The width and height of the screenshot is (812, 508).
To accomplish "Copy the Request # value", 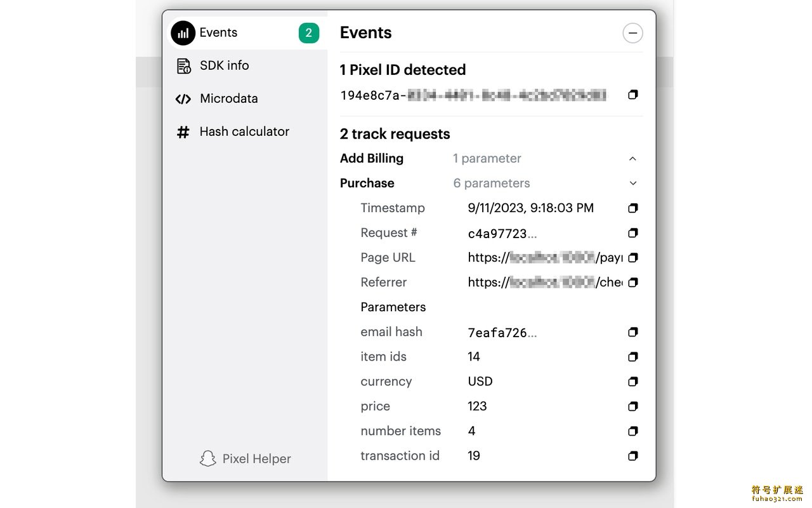I will click(x=632, y=233).
